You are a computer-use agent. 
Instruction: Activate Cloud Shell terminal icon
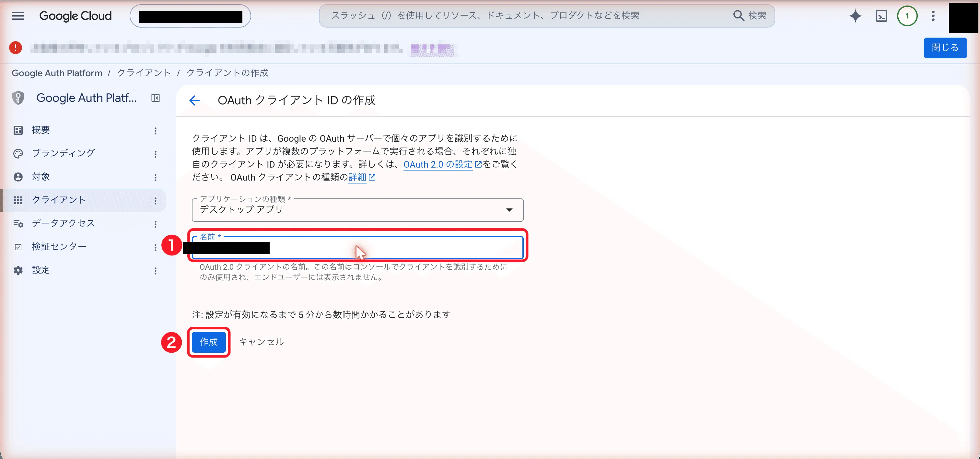click(x=881, y=16)
